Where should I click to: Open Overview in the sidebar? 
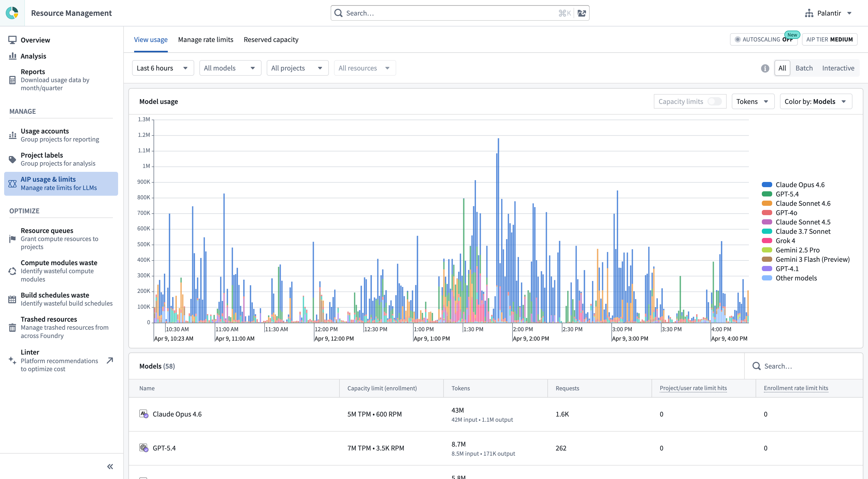(x=61, y=40)
